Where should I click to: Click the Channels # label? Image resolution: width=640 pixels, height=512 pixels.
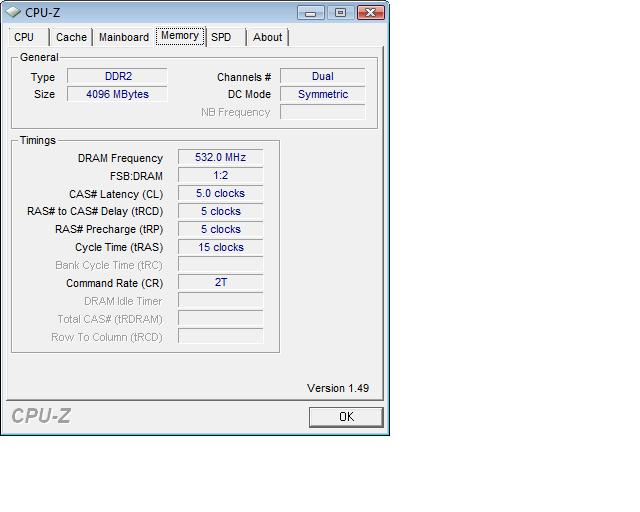[x=244, y=77]
